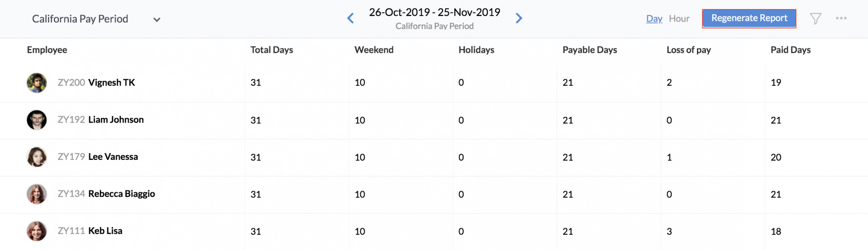Click the Paid Days column header

tap(791, 50)
